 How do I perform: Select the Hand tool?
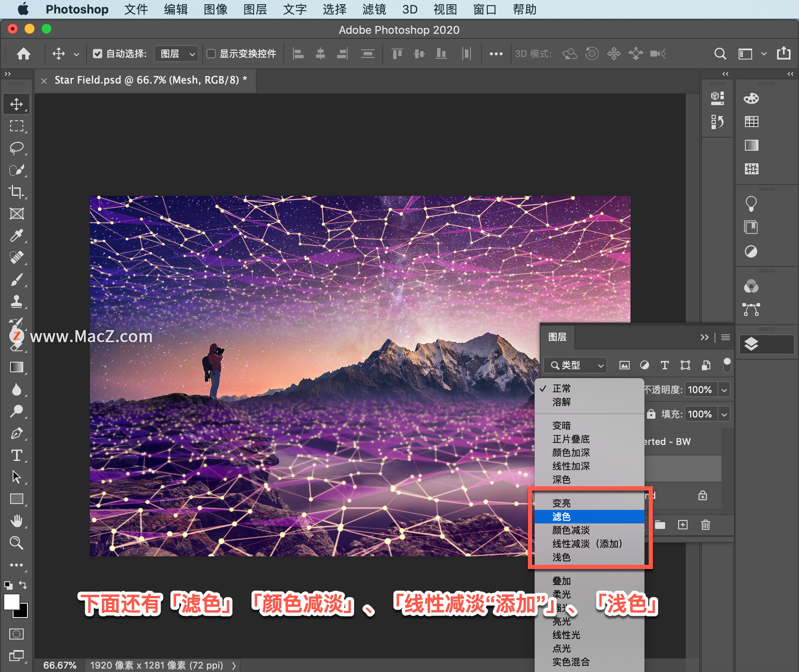pos(16,521)
